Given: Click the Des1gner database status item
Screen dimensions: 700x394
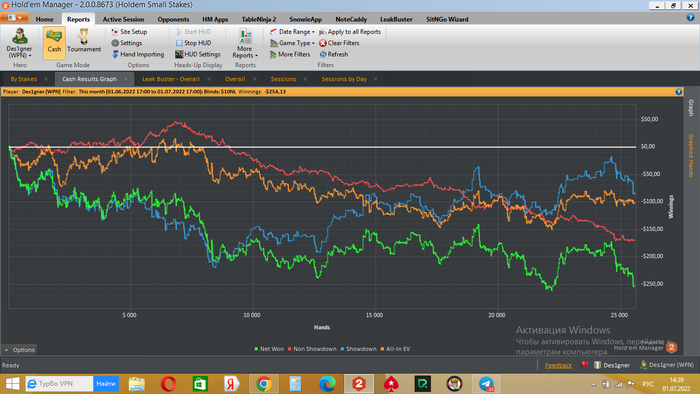Looking at the screenshot, I should point(612,365).
